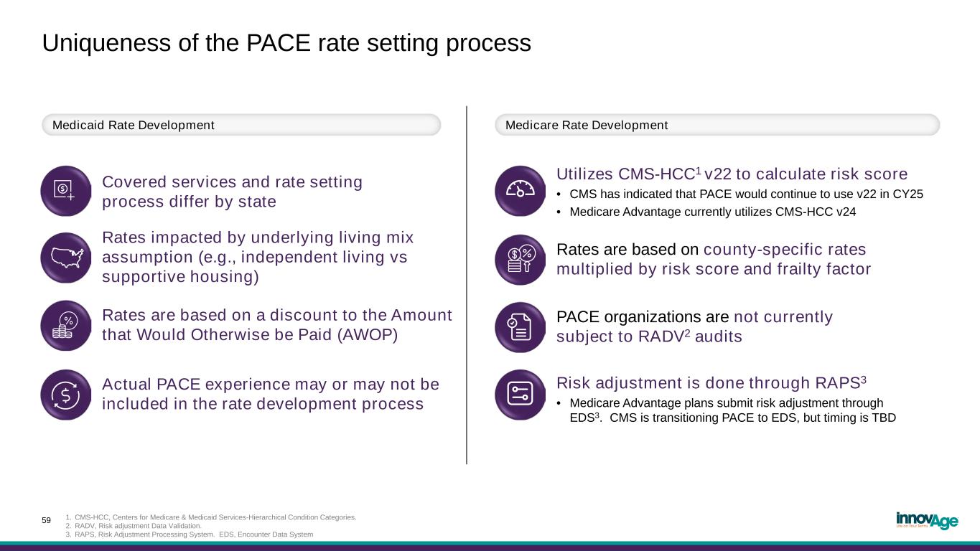Click bullet 'CMS has indicated that PACE would continue to use v22'
980x551 pixels.
click(x=740, y=194)
